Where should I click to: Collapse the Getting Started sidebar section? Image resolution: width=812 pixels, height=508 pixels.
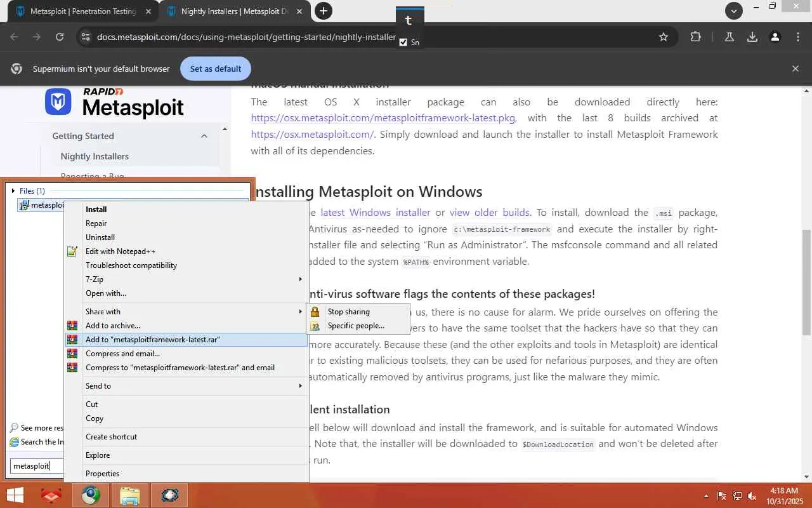(204, 136)
